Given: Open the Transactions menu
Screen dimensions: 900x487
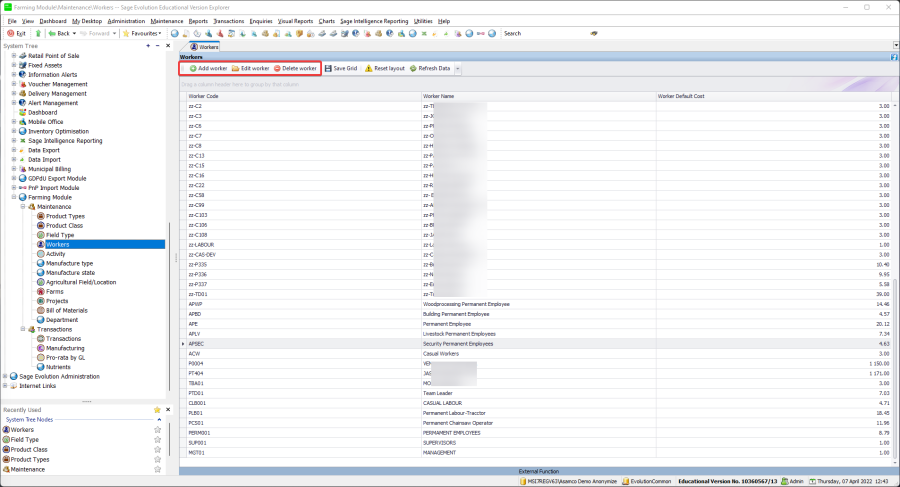Looking at the screenshot, I should [x=229, y=20].
